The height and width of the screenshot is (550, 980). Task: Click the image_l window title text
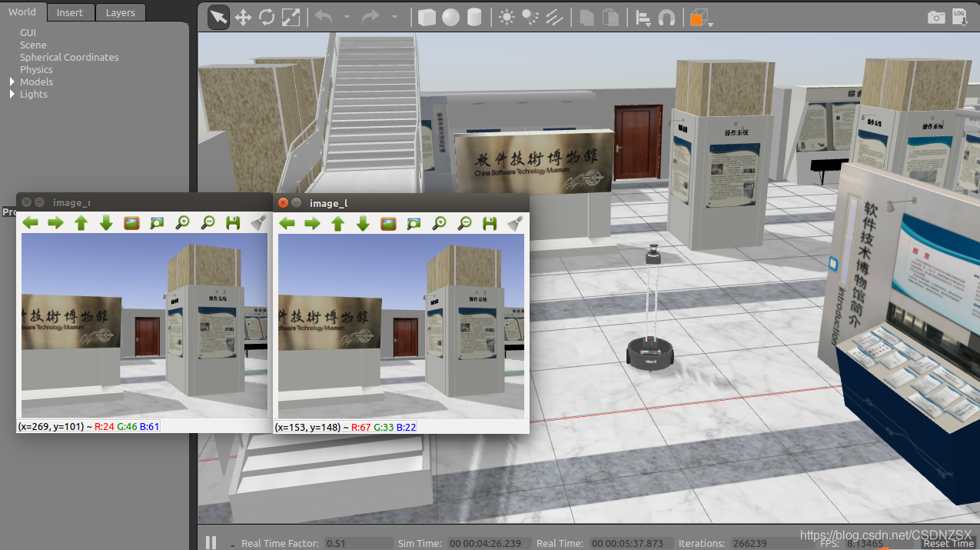click(328, 202)
